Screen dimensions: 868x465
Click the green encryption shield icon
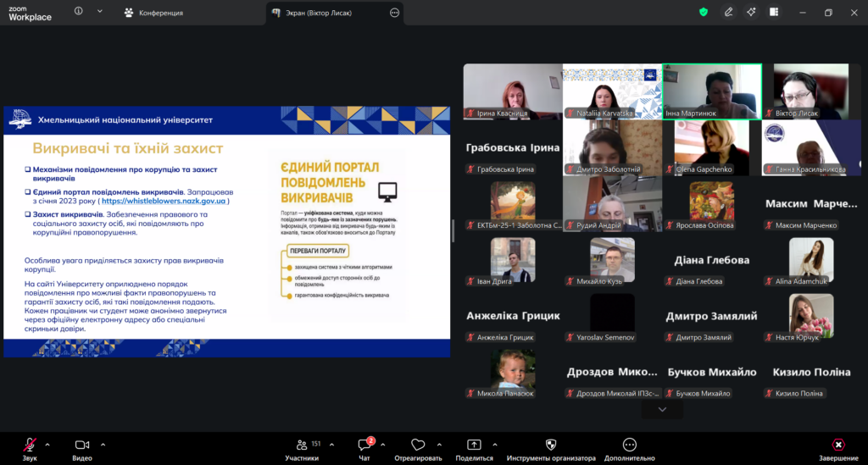coord(704,13)
